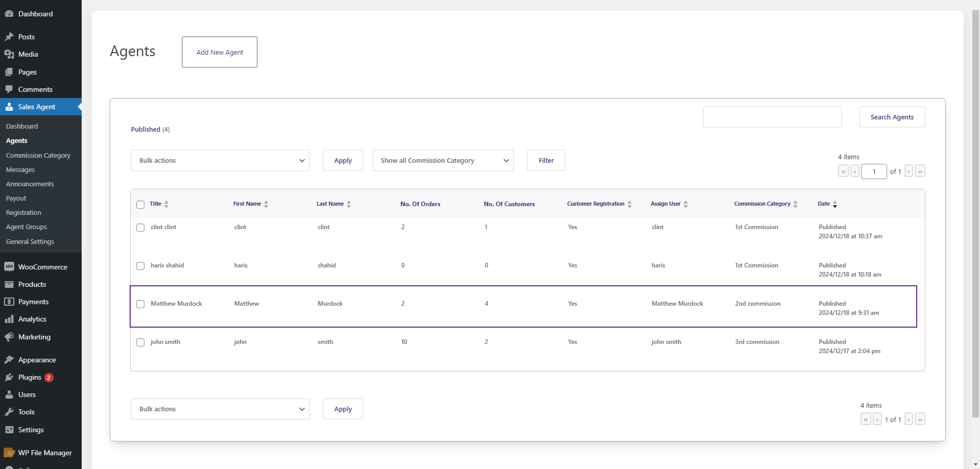This screenshot has width=980, height=469.
Task: Go to first page using bottom pagination
Action: (x=866, y=419)
